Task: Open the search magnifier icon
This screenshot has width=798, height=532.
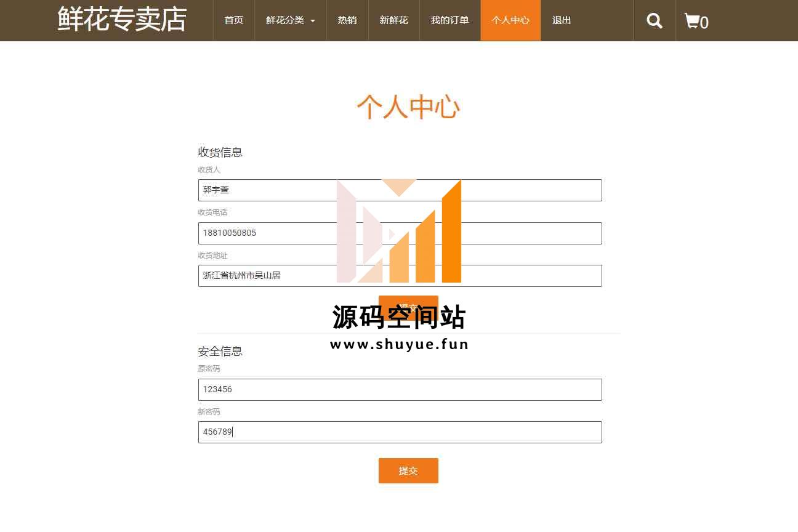Action: click(x=655, y=21)
